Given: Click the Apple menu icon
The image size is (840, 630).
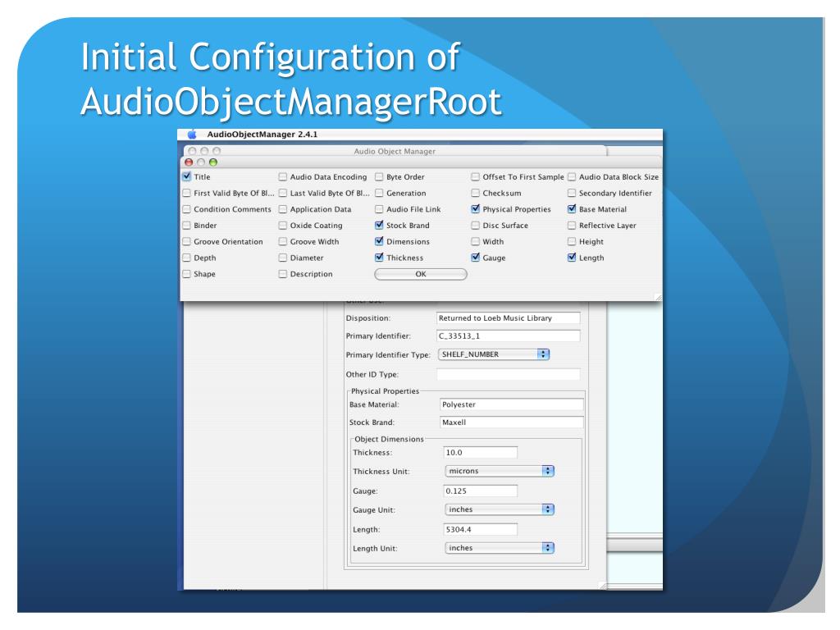Looking at the screenshot, I should 194,134.
